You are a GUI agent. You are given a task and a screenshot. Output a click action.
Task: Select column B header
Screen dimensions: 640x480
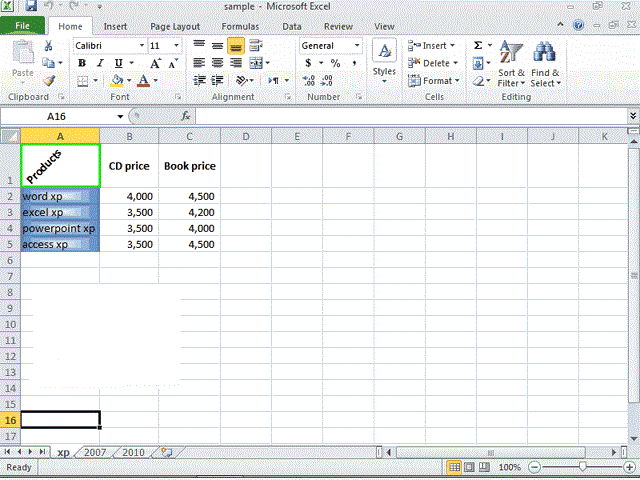coord(129,136)
